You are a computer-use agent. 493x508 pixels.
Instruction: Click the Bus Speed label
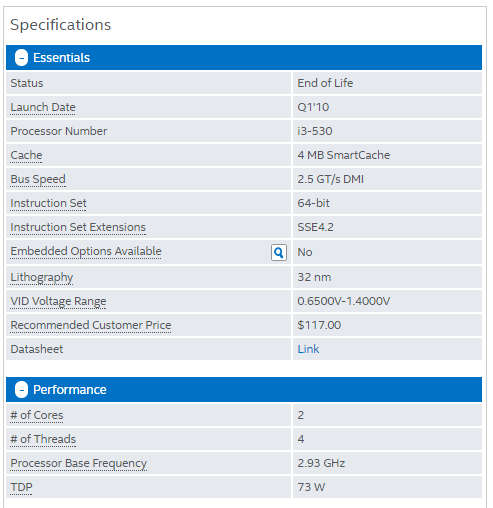[x=38, y=179]
